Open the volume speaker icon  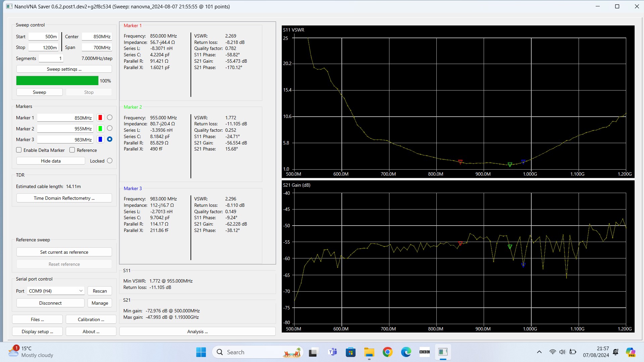coord(562,352)
